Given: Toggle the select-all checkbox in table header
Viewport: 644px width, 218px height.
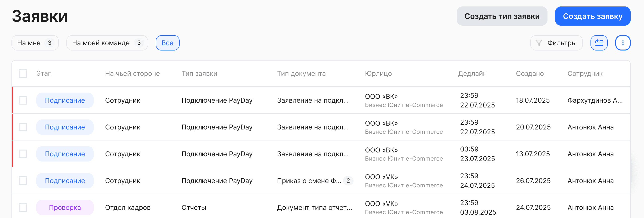Looking at the screenshot, I should [23, 73].
